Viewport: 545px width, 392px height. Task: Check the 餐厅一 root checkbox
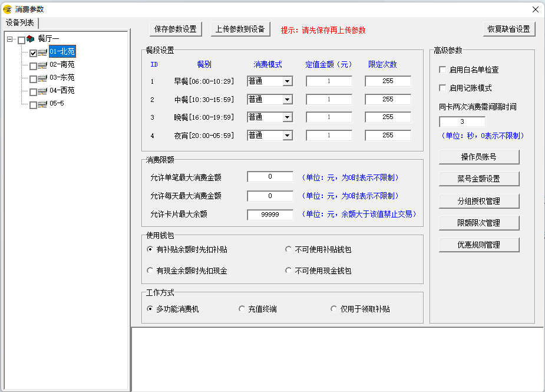coord(22,40)
